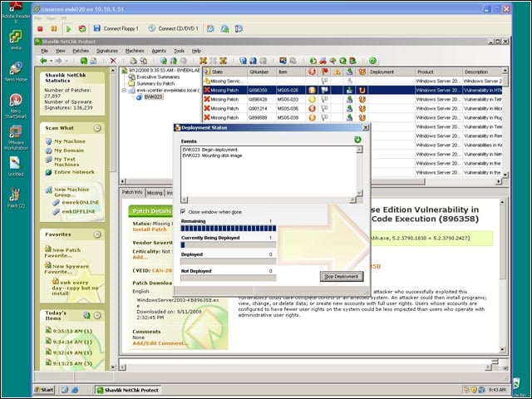Collapse the Favorites panel
The height and width of the screenshot is (399, 532).
coord(97,234)
